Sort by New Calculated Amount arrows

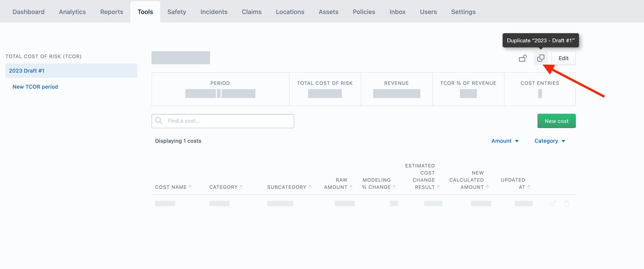[x=487, y=187]
